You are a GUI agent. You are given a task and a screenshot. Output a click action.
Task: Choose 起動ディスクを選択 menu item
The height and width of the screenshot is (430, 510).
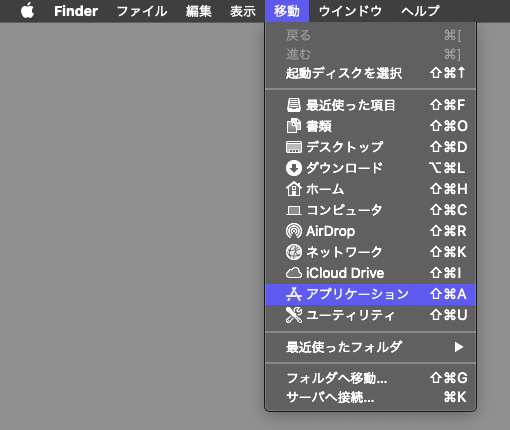pos(370,73)
